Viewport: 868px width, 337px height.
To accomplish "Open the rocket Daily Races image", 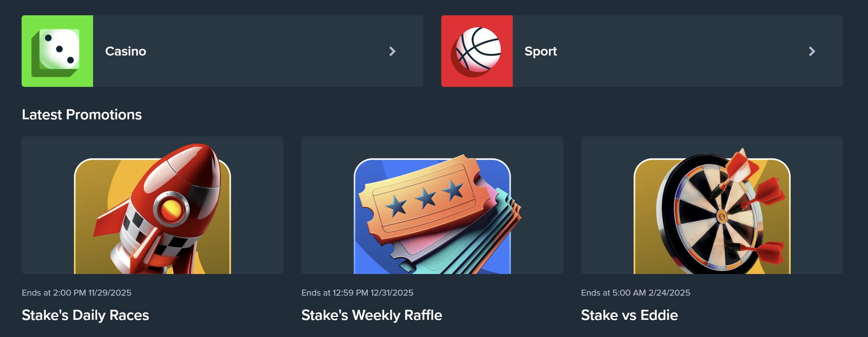I will click(x=152, y=205).
